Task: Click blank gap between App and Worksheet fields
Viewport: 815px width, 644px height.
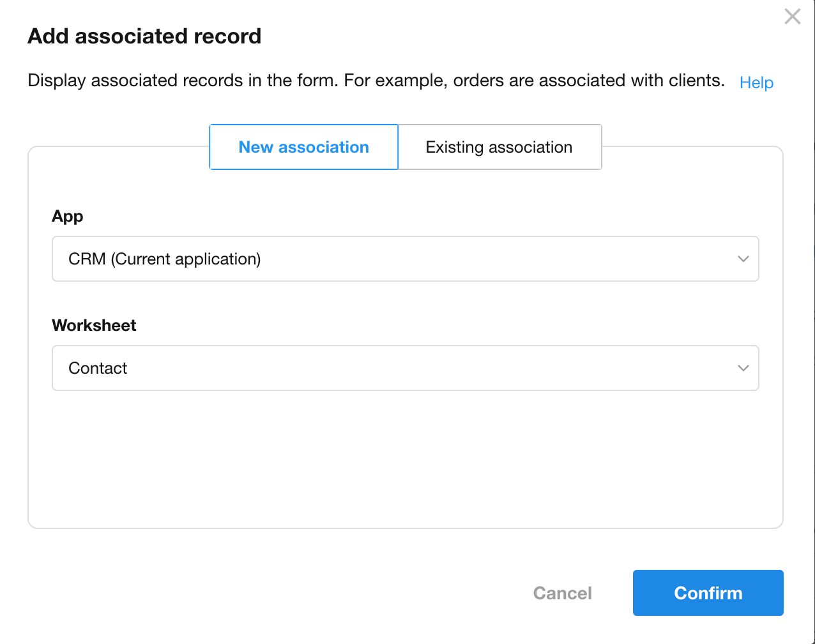Action: pos(405,302)
